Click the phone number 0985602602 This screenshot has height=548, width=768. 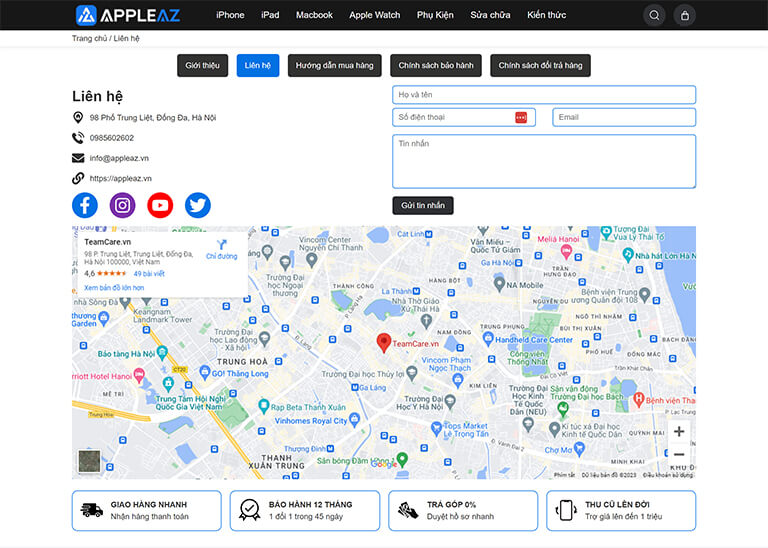point(112,138)
